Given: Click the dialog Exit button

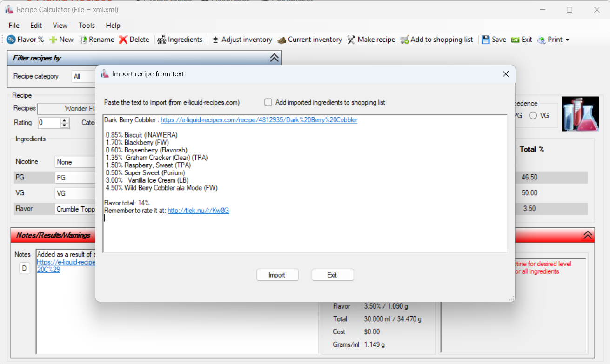Looking at the screenshot, I should coord(333,275).
